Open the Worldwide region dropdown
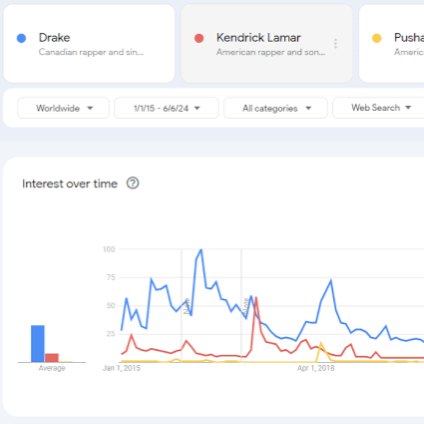Screen dimensions: 424x424 pyautogui.click(x=63, y=108)
